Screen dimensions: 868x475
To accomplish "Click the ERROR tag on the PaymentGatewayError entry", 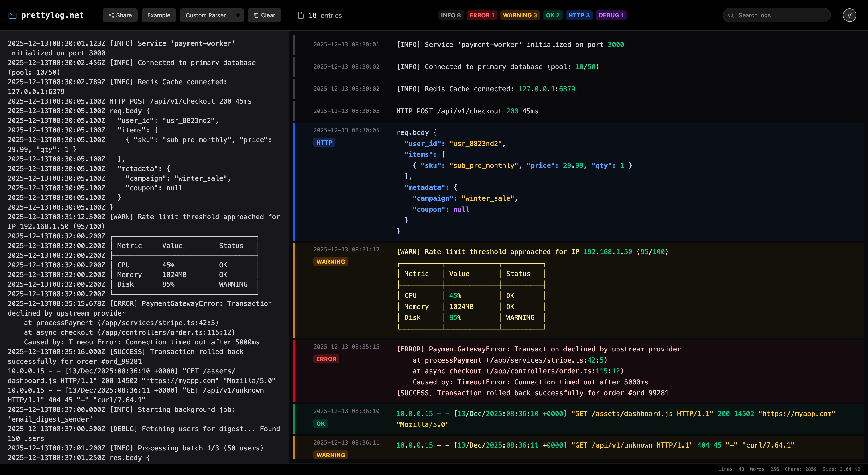I will tap(326, 359).
